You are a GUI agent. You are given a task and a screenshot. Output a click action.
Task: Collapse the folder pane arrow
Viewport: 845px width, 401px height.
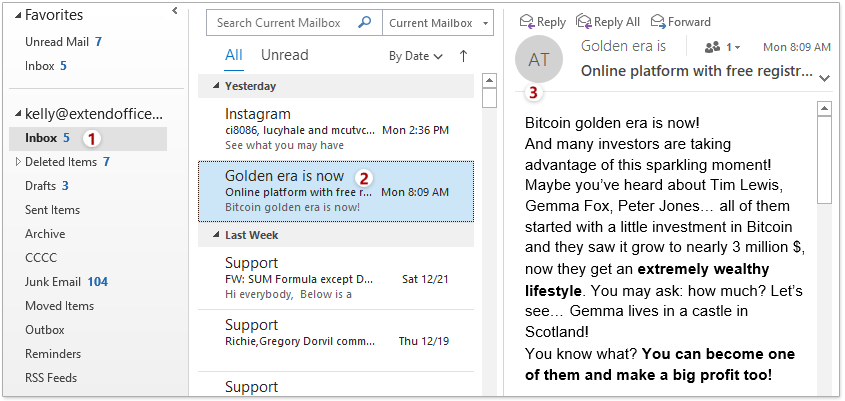[175, 10]
